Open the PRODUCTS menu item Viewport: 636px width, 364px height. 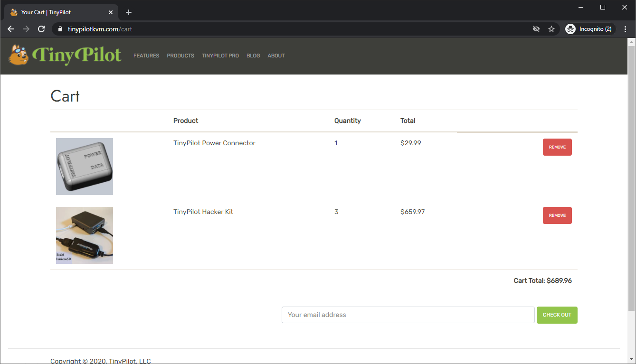tap(180, 56)
